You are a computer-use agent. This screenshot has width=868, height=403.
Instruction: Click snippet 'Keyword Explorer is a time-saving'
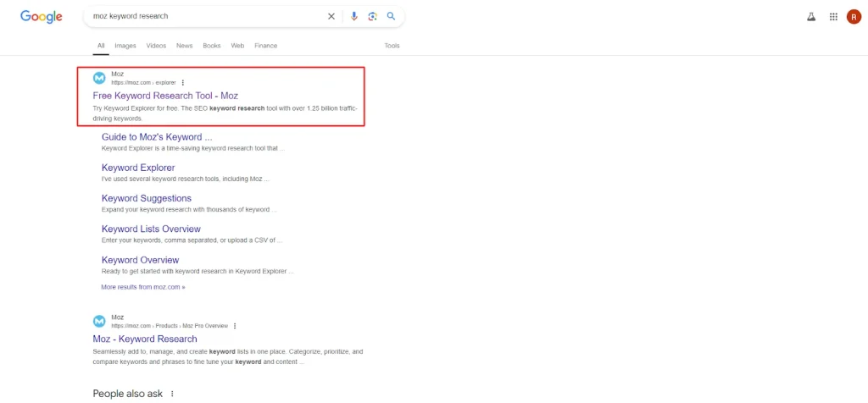click(x=193, y=149)
